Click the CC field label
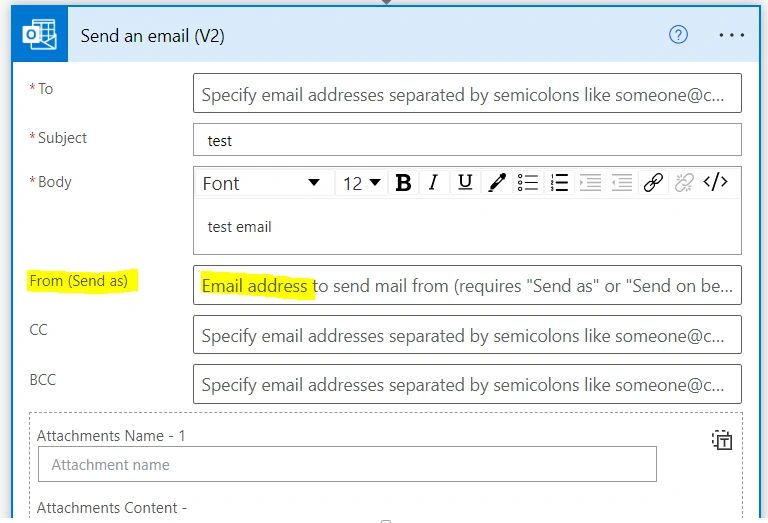768x523 pixels. (38, 330)
